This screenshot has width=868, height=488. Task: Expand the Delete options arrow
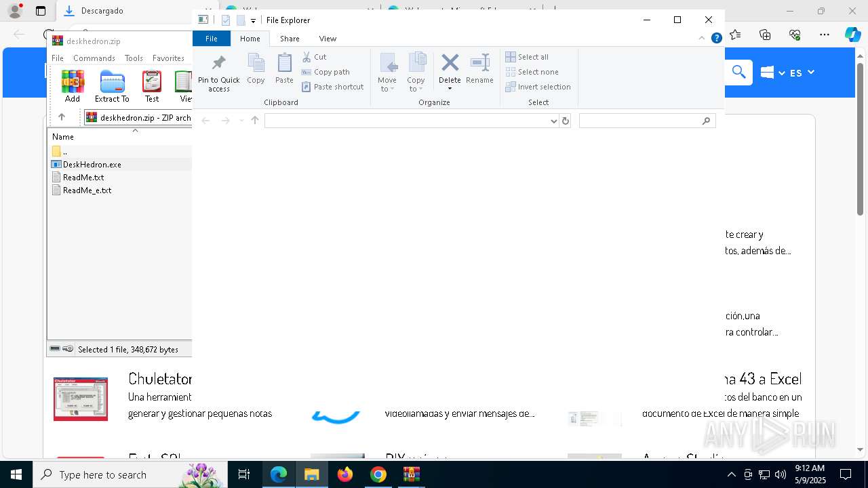point(450,89)
